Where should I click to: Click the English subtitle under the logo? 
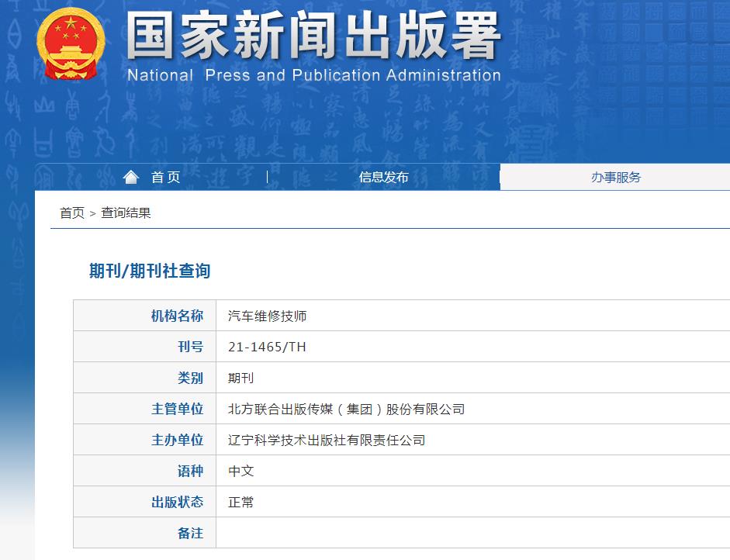click(310, 75)
